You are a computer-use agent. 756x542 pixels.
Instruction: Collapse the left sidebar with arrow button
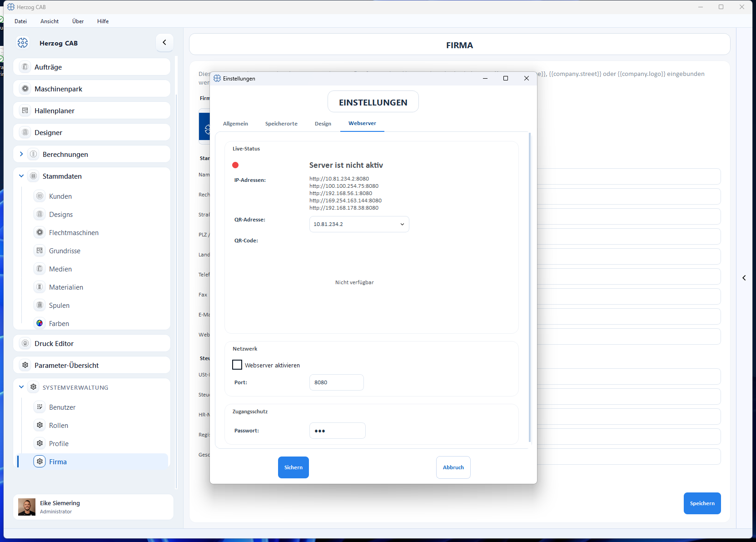[164, 42]
